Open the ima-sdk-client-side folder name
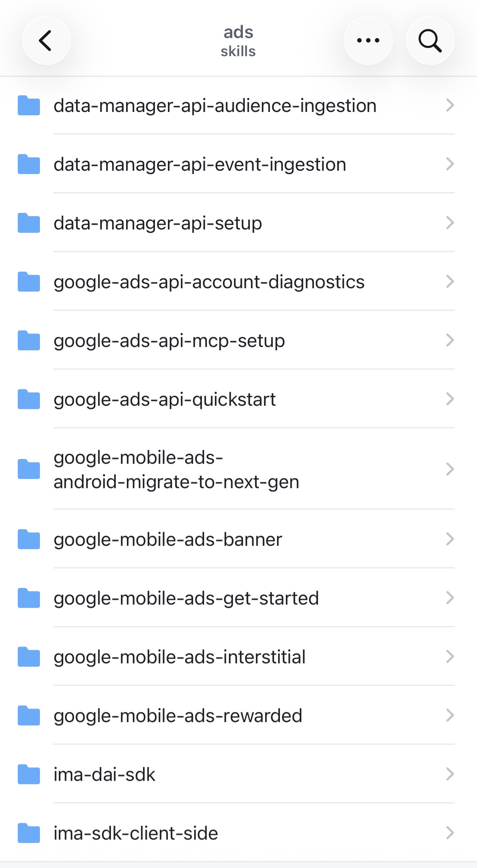Image resolution: width=477 pixels, height=868 pixels. pyautogui.click(x=136, y=834)
